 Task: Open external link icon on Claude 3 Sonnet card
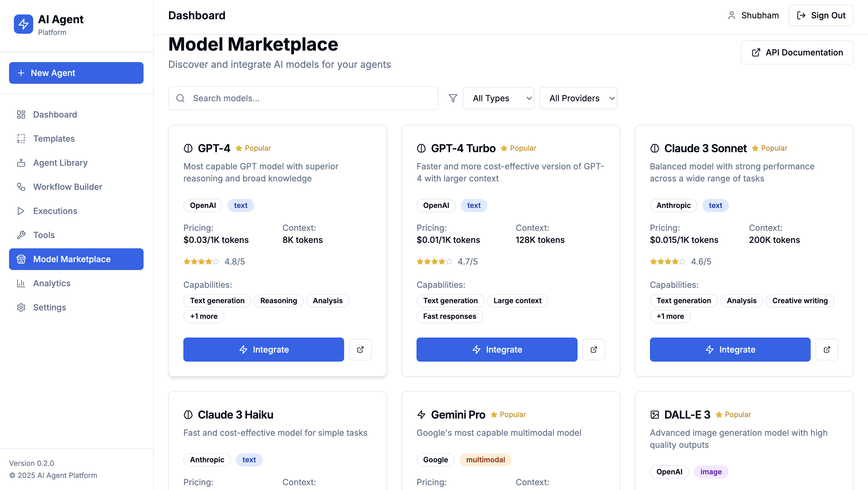pyautogui.click(x=827, y=350)
